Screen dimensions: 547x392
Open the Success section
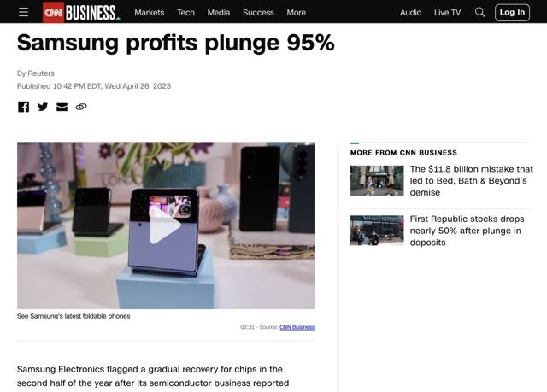(258, 13)
